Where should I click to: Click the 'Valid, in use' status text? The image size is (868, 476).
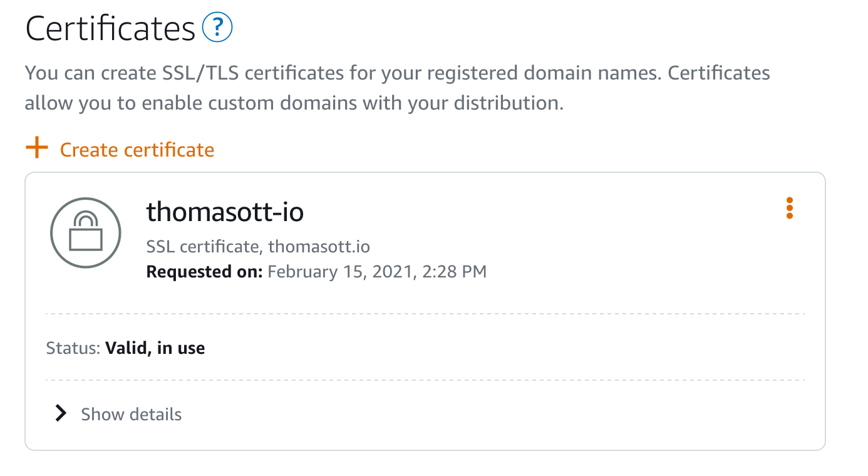pos(155,348)
